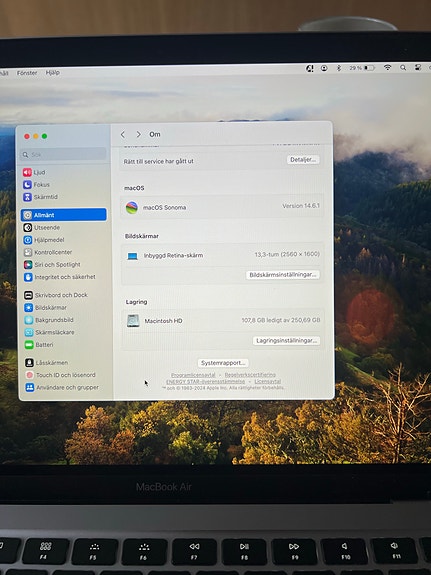Image resolution: width=431 pixels, height=575 pixels.
Task: Click the Wi-Fi icon in menu bar
Action: 387,67
